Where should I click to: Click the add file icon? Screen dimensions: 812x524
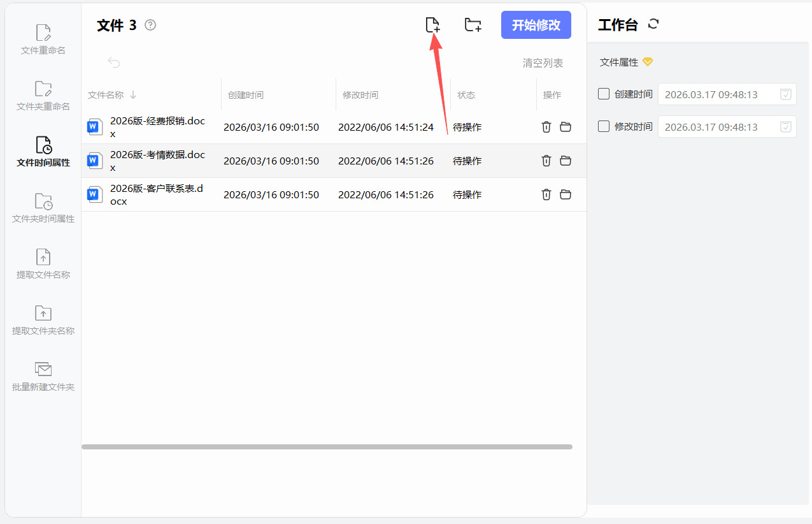(432, 25)
